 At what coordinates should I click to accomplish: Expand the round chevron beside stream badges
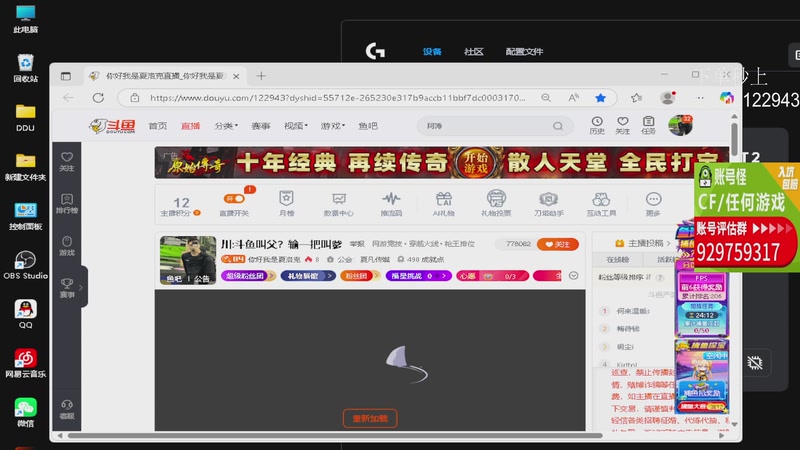573,276
